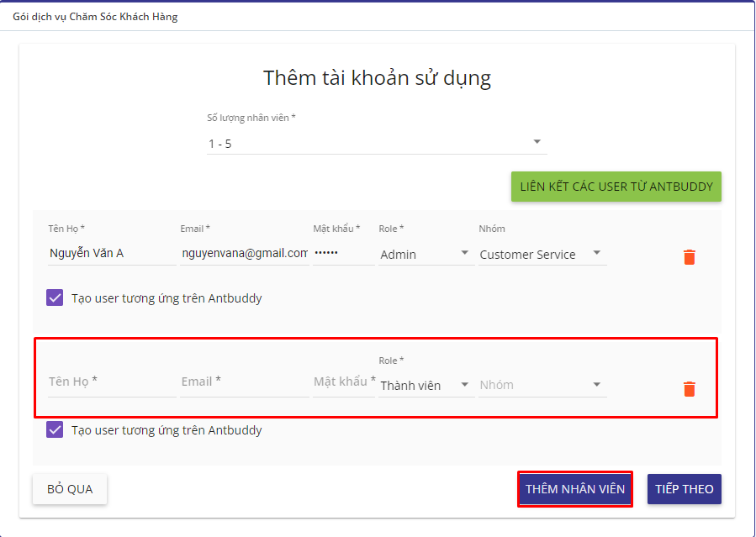Toggle Antbuddy user checkbox under the empty row

click(55, 429)
